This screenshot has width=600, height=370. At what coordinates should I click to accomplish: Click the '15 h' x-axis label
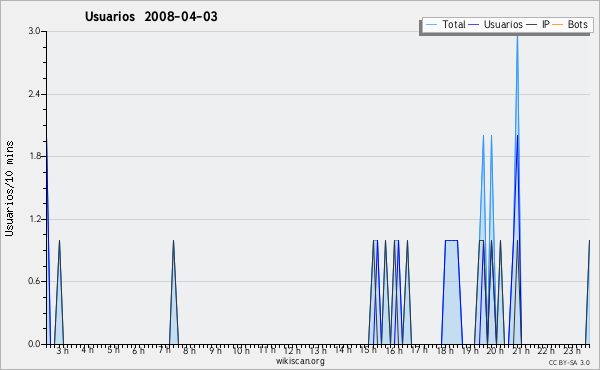[x=368, y=350]
